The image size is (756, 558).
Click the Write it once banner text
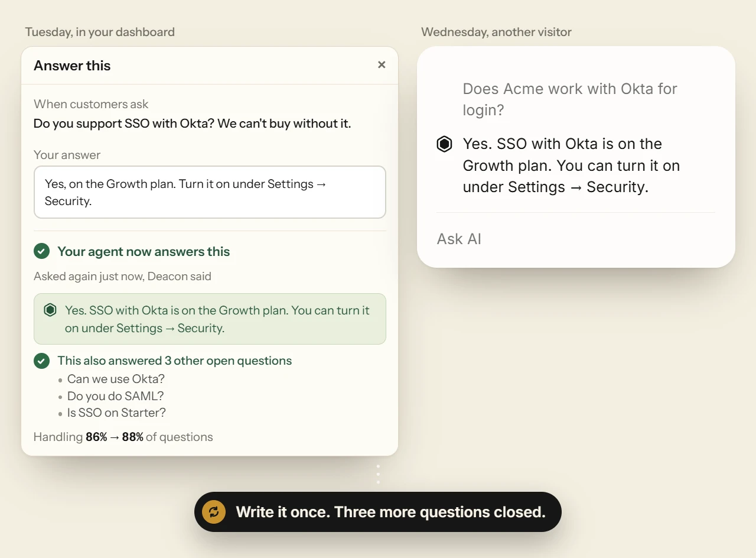click(390, 512)
